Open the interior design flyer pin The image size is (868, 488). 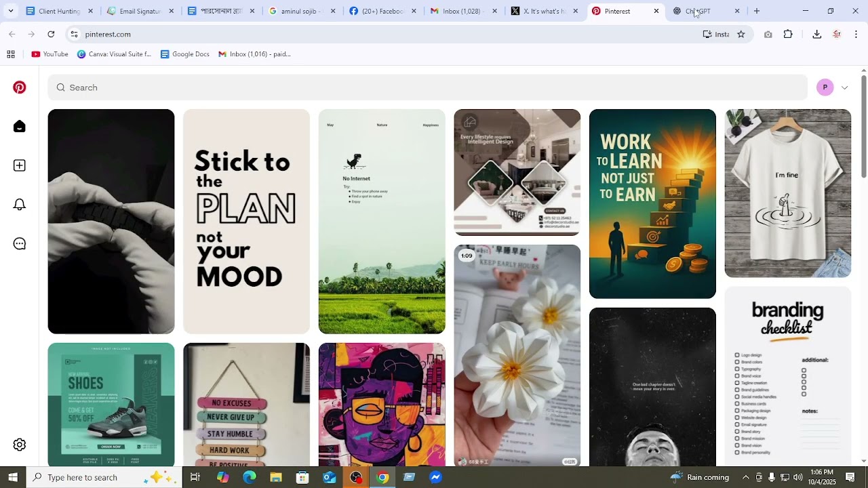pos(517,172)
